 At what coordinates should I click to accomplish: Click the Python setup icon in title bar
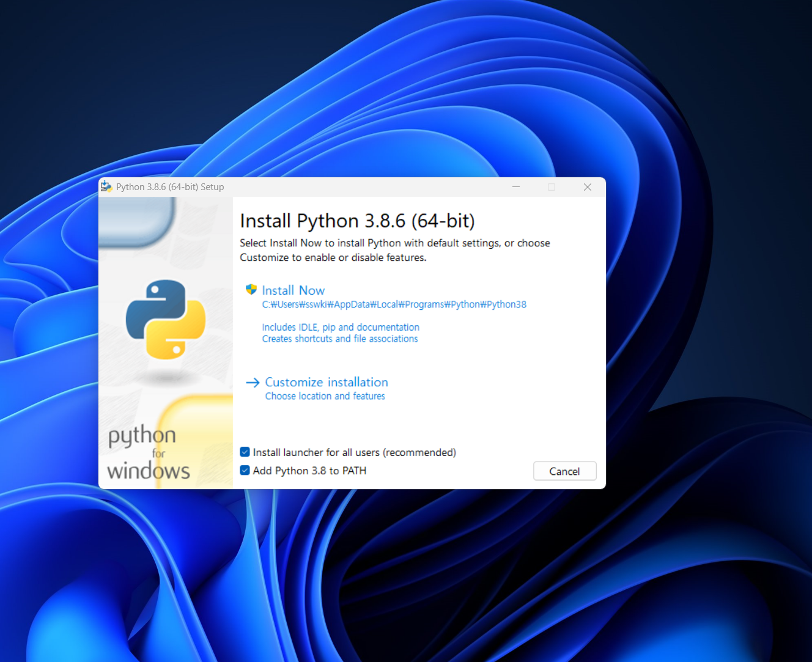tap(106, 186)
